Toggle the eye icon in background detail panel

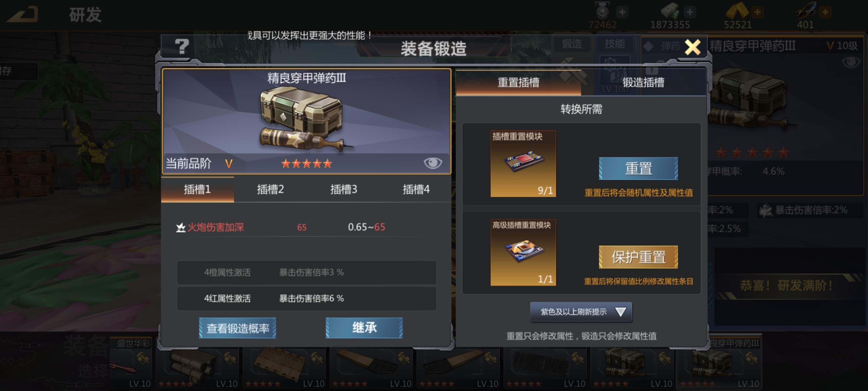pyautogui.click(x=850, y=62)
